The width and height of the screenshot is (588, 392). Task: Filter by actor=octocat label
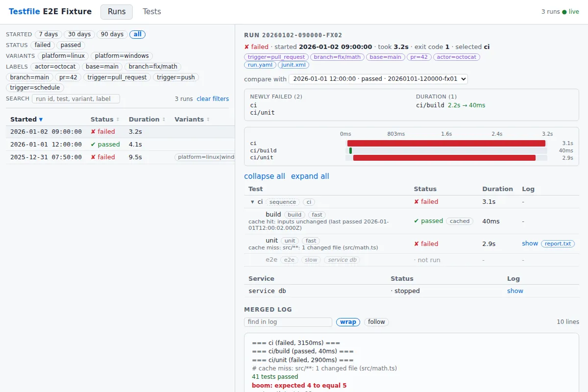click(56, 67)
